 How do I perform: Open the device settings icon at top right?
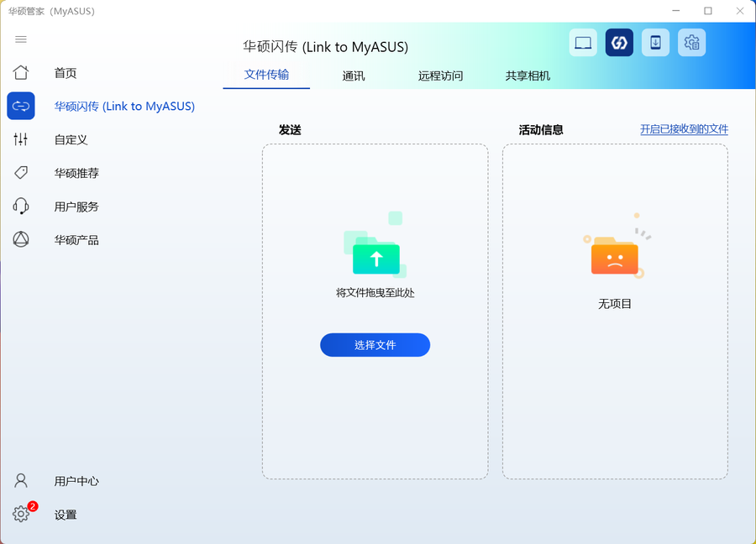click(691, 42)
